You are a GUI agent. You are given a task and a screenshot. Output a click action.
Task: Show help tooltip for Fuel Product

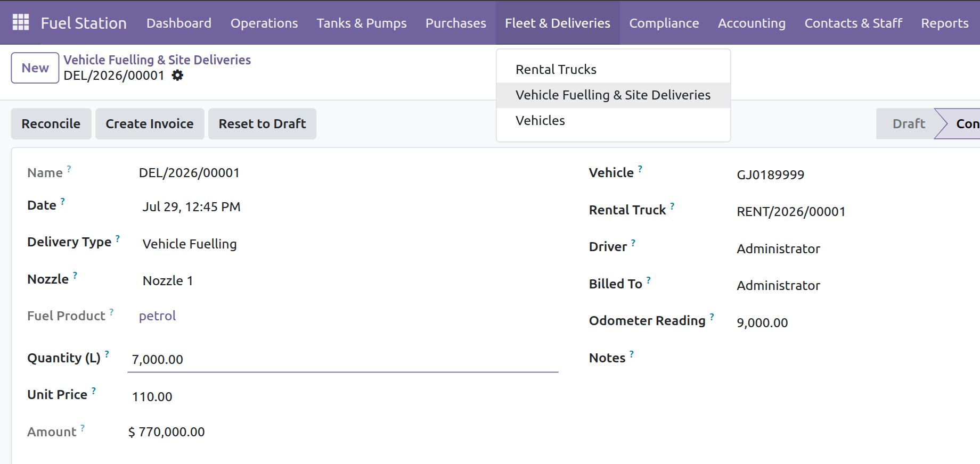click(x=111, y=312)
